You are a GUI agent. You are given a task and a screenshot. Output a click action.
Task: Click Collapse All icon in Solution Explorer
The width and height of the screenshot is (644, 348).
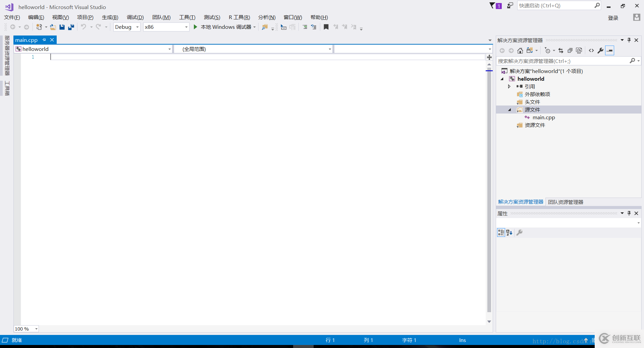click(570, 51)
